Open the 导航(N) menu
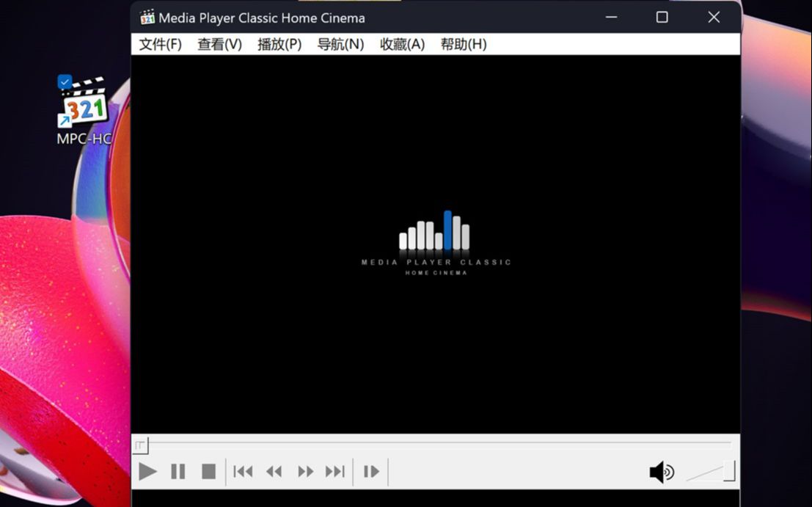 click(x=340, y=45)
